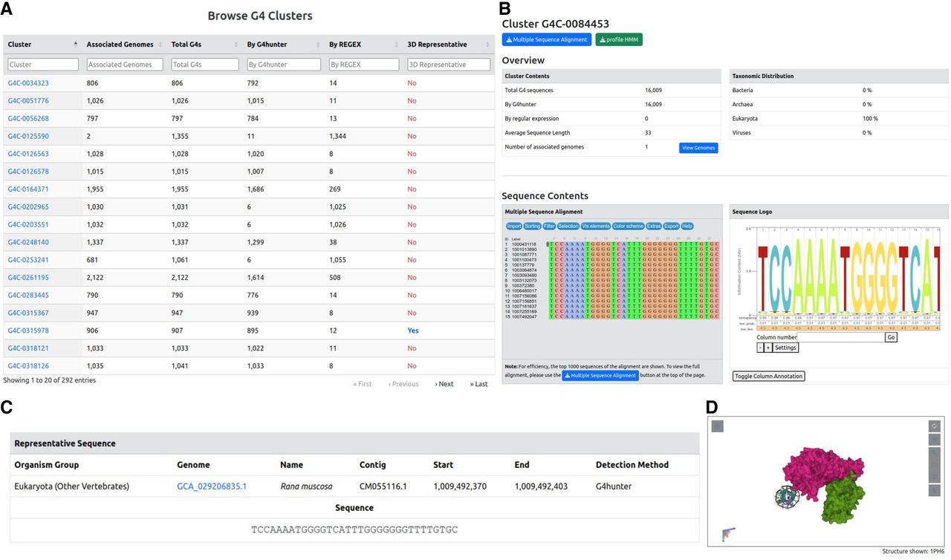Click Toggle Column Annotation button

(768, 376)
